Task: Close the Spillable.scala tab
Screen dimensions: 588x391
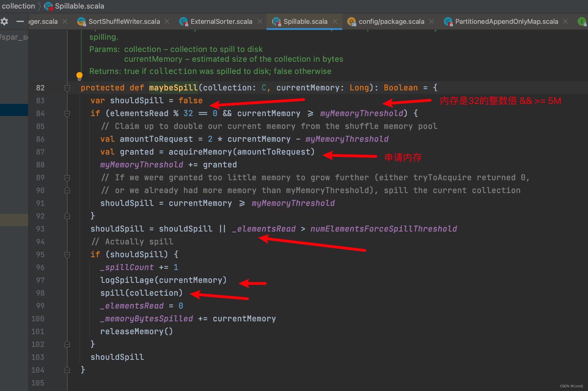Action: [335, 21]
